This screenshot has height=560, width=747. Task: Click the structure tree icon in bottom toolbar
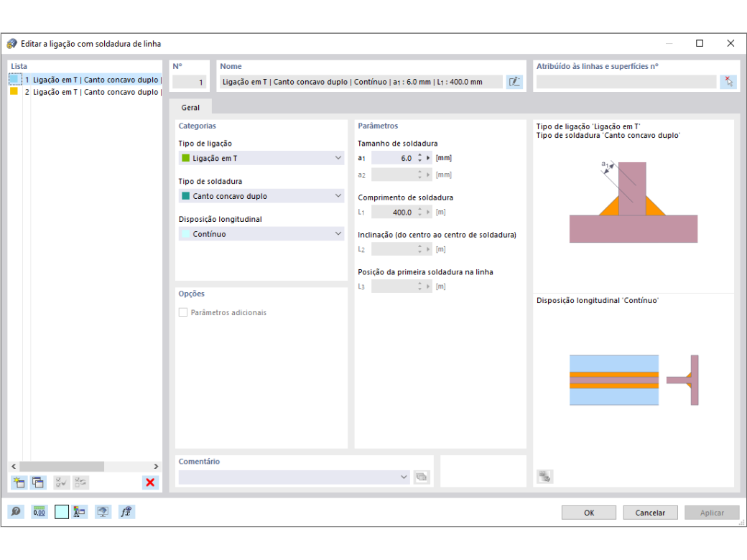[x=80, y=512]
